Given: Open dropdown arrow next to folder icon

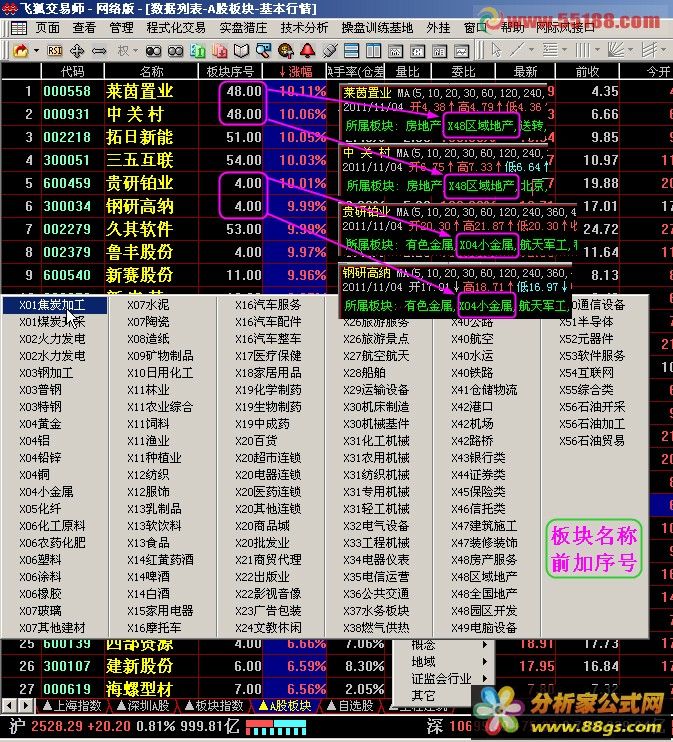Looking at the screenshot, I should tap(36, 51).
